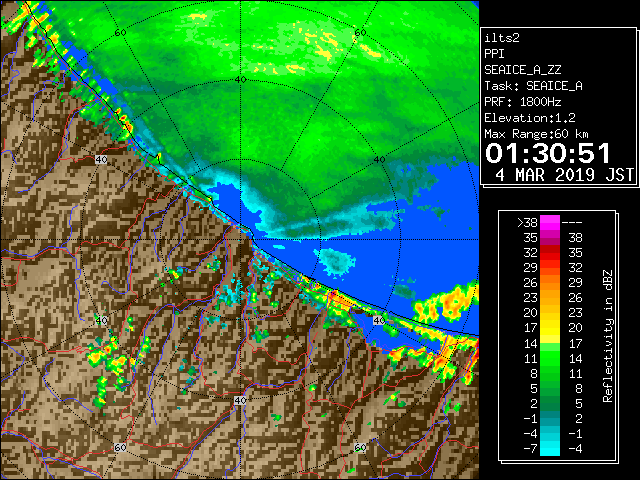Select the '---' legend label

[x=572, y=223]
